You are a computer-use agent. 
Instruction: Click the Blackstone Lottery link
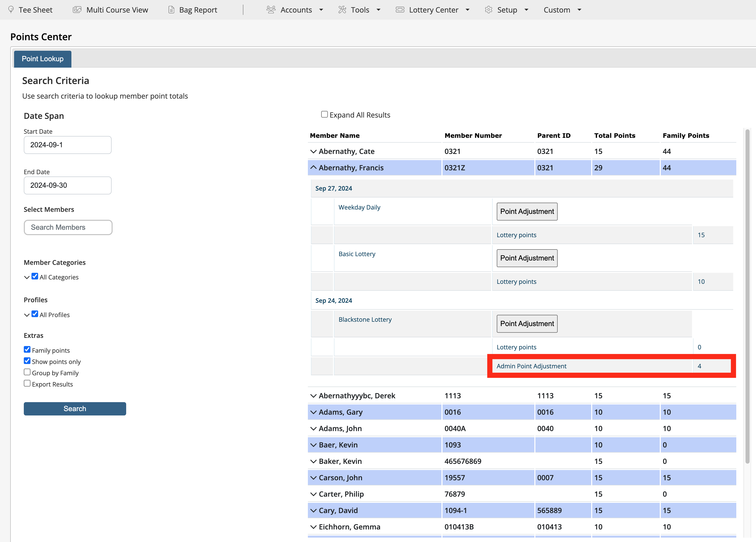(365, 319)
